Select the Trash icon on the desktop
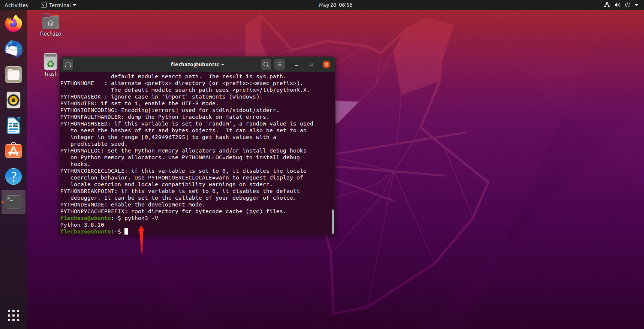The width and height of the screenshot is (644, 329). pyautogui.click(x=51, y=62)
